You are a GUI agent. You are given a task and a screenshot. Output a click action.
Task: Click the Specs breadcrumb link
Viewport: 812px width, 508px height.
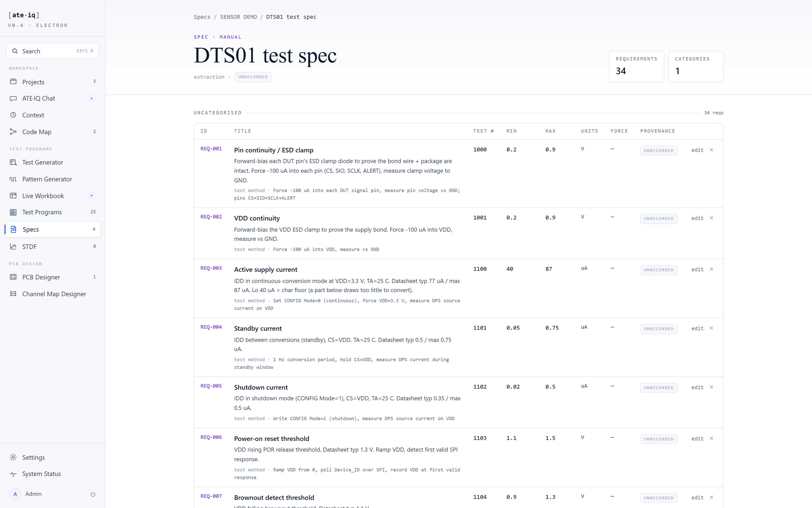[202, 17]
